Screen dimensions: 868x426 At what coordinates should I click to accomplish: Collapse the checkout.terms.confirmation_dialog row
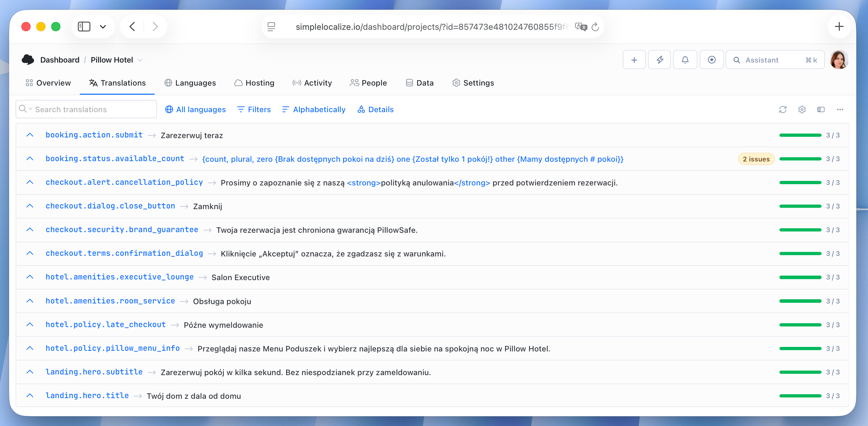(30, 253)
